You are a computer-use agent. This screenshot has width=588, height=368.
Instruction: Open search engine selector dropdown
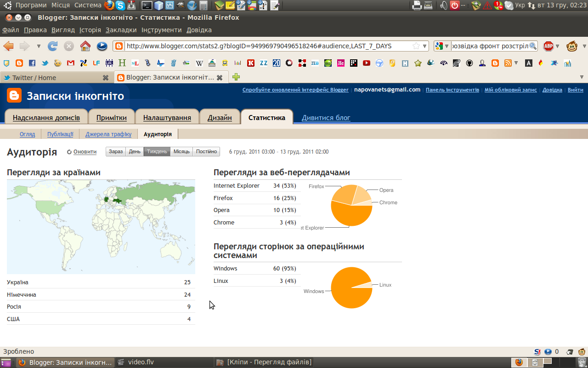442,46
